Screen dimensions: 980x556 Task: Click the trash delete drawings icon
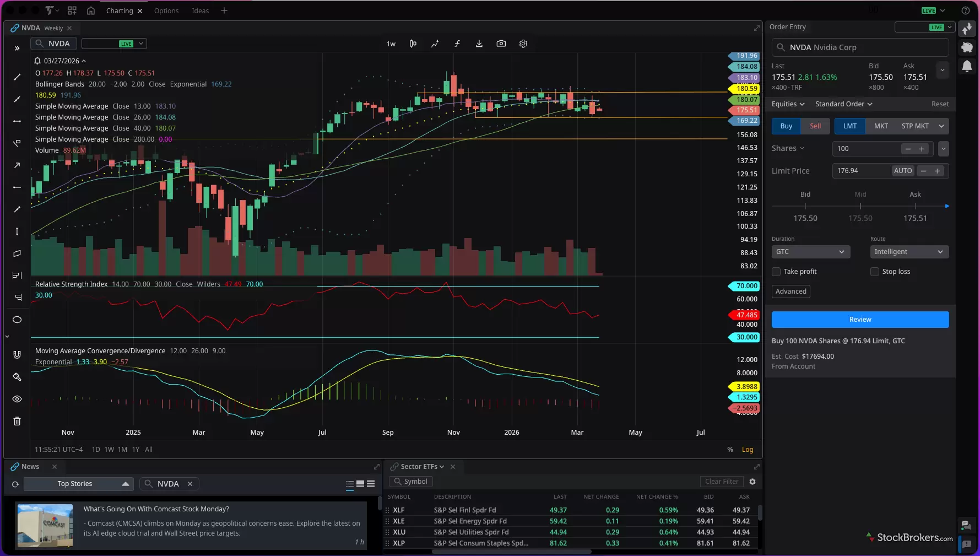coord(17,421)
